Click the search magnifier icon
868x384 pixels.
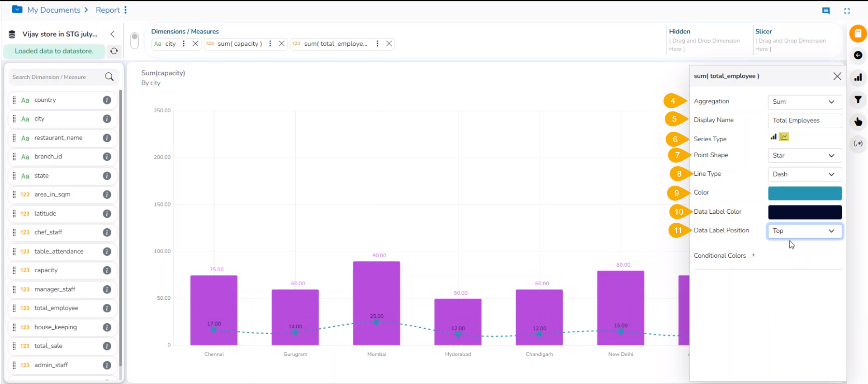coord(109,77)
